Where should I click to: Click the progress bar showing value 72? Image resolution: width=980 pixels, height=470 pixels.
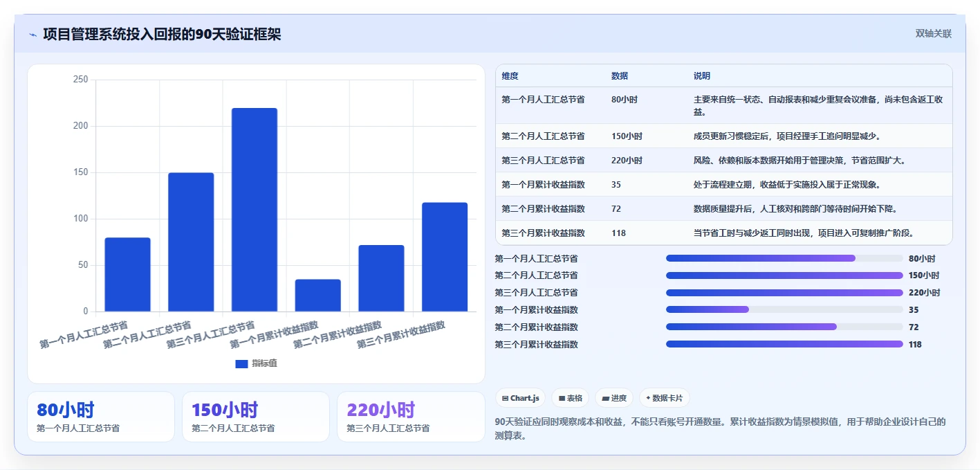(784, 327)
